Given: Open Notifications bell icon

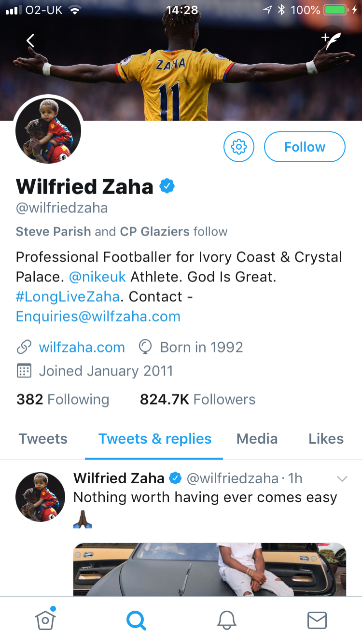Looking at the screenshot, I should point(226,620).
